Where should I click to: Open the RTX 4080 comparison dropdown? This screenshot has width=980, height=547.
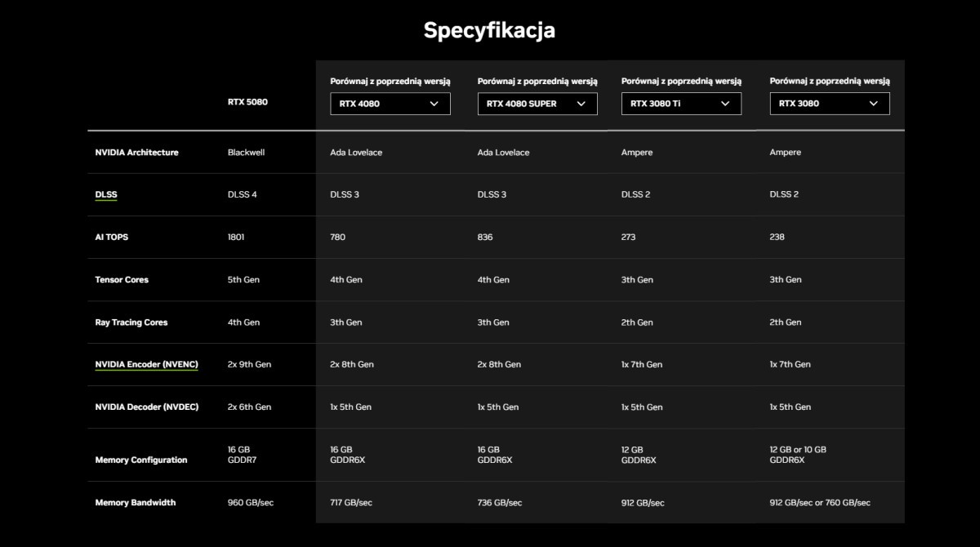(x=390, y=104)
